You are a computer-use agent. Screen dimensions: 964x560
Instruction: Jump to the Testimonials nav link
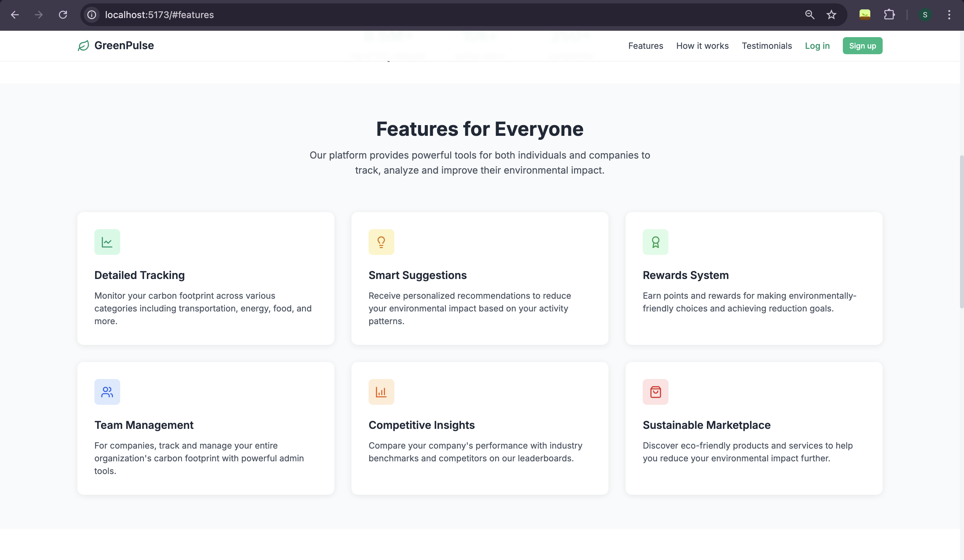coord(767,46)
